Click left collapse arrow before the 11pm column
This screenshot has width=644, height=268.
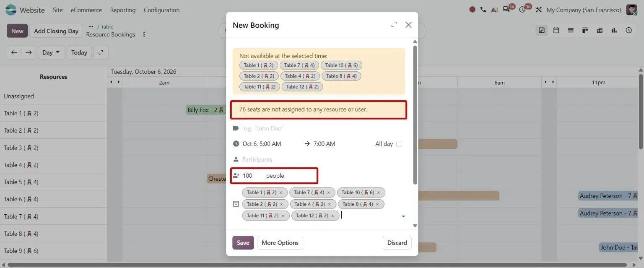pyautogui.click(x=545, y=82)
